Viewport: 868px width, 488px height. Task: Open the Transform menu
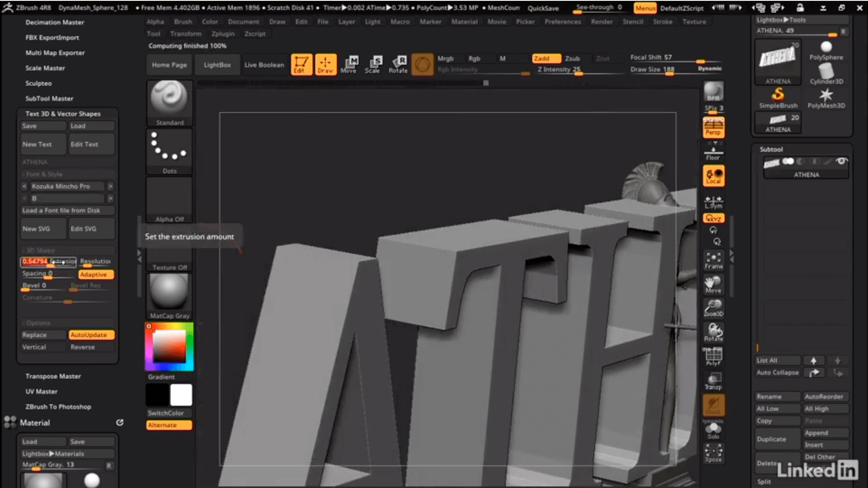(x=185, y=34)
